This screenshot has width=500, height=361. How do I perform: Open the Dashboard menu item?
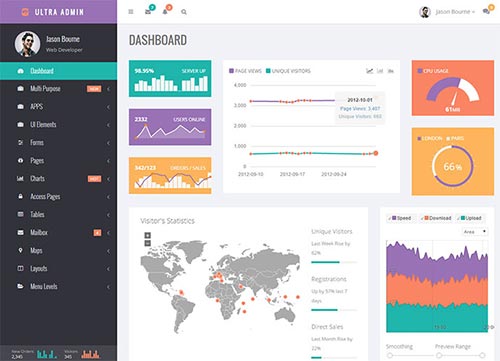(58, 71)
